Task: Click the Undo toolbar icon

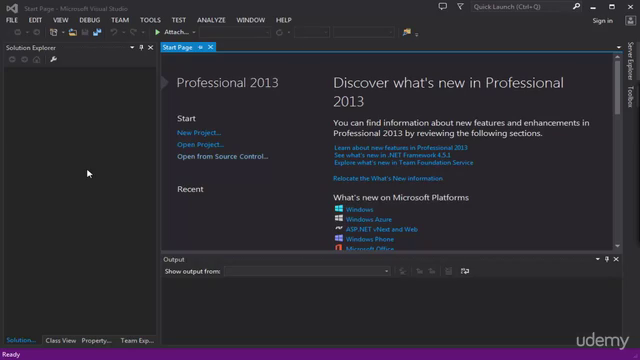Action: click(114, 32)
